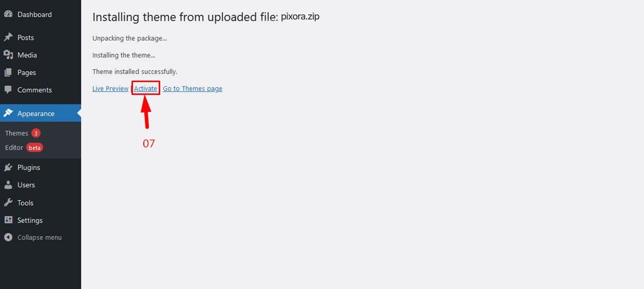Image resolution: width=644 pixels, height=289 pixels.
Task: Open the Settings menu label
Action: (x=30, y=220)
